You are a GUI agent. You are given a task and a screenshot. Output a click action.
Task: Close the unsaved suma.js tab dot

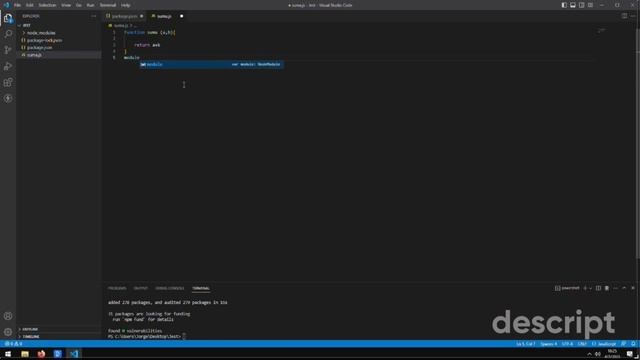(x=182, y=16)
